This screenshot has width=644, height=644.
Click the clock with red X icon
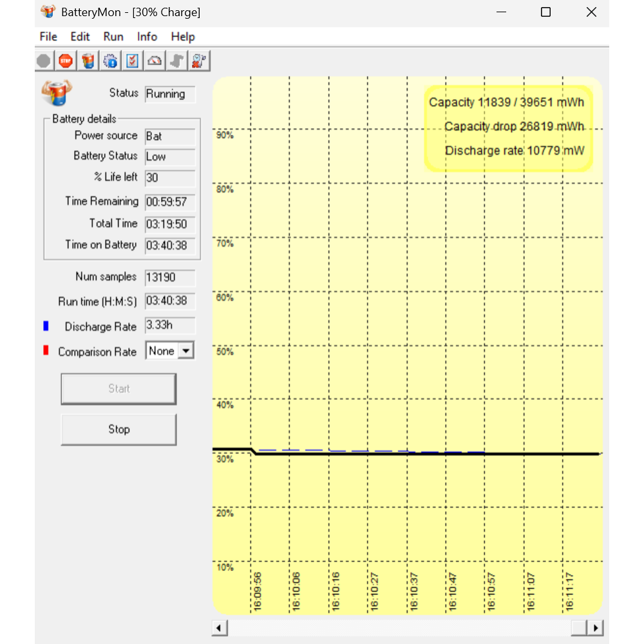coord(199,61)
